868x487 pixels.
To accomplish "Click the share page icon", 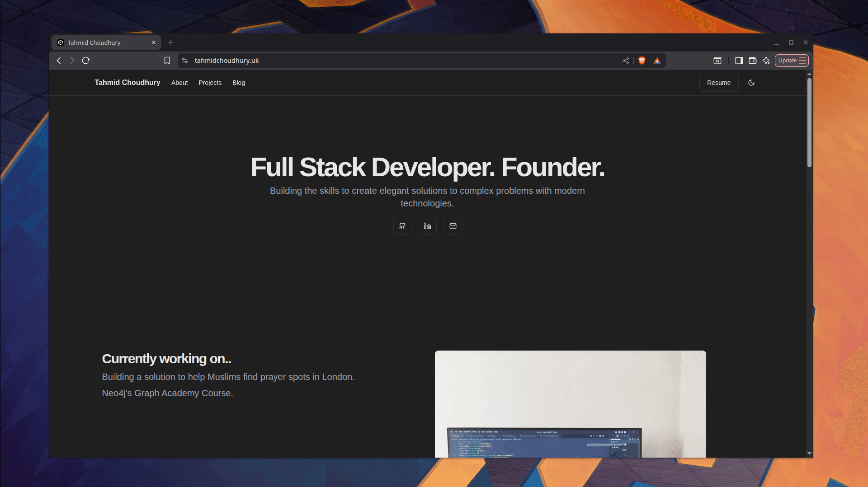I will pyautogui.click(x=626, y=60).
